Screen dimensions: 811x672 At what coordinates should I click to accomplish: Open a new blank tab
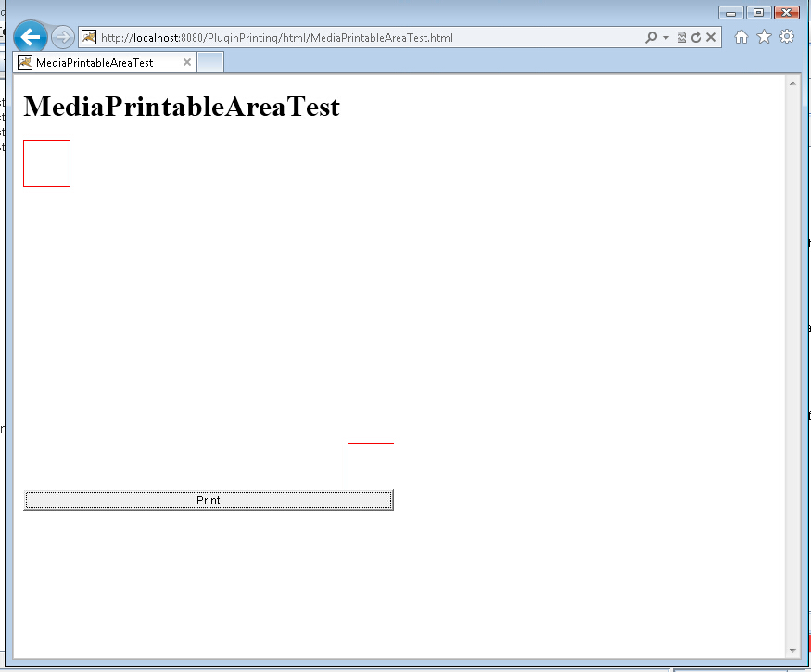coord(210,63)
